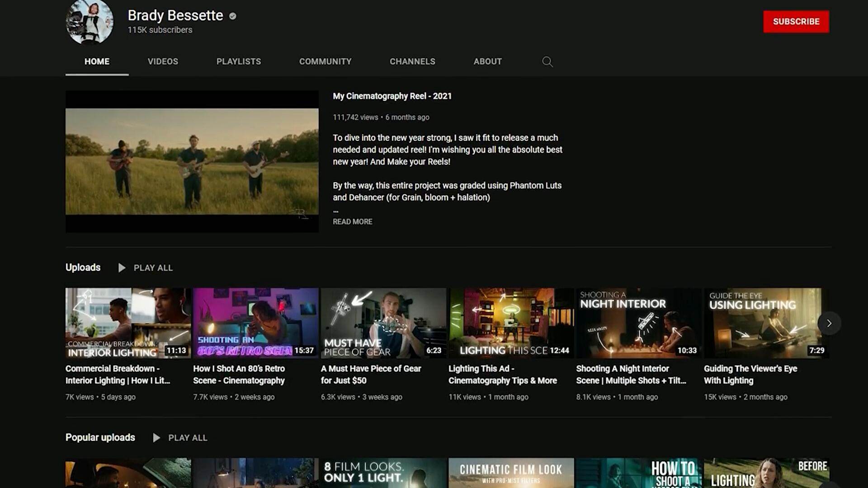The height and width of the screenshot is (488, 868).
Task: Open the Playlists tab
Action: (x=238, y=61)
